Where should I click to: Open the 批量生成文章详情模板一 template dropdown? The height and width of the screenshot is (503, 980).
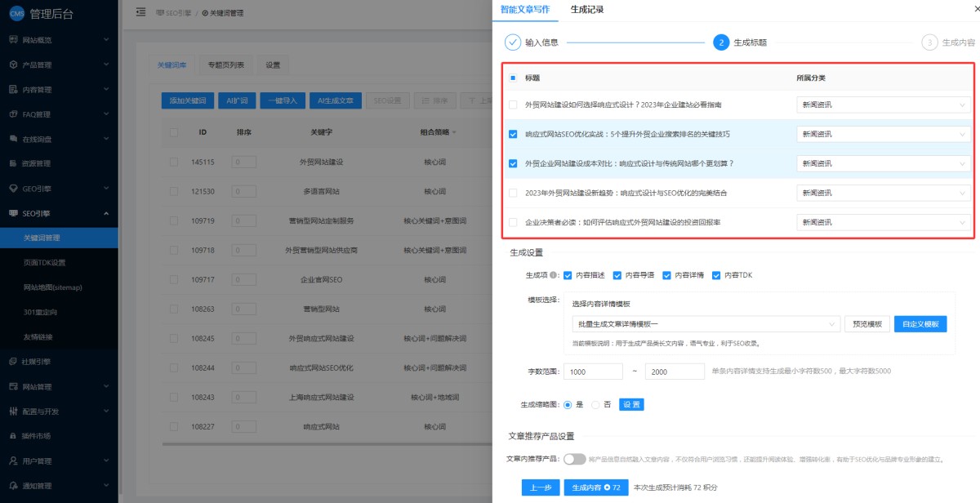706,324
